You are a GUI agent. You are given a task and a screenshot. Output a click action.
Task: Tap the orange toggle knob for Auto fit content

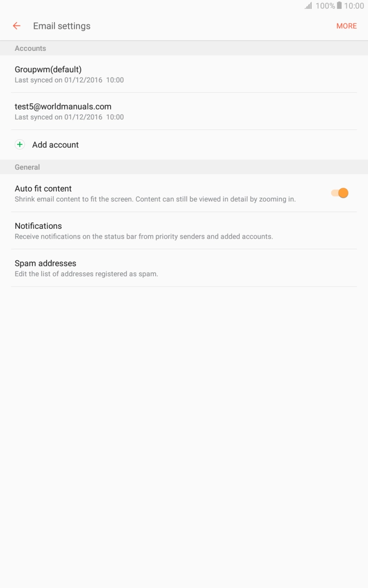pos(343,193)
